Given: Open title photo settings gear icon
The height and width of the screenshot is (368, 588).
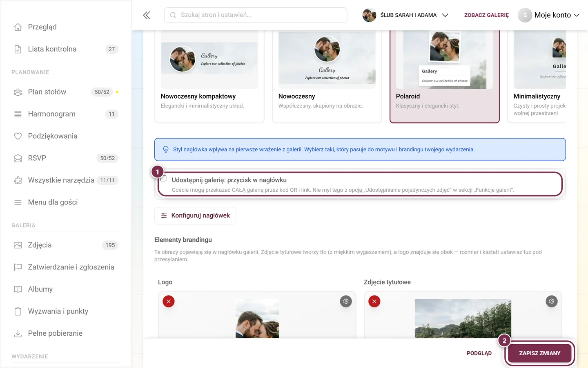Looking at the screenshot, I should coord(552,301).
